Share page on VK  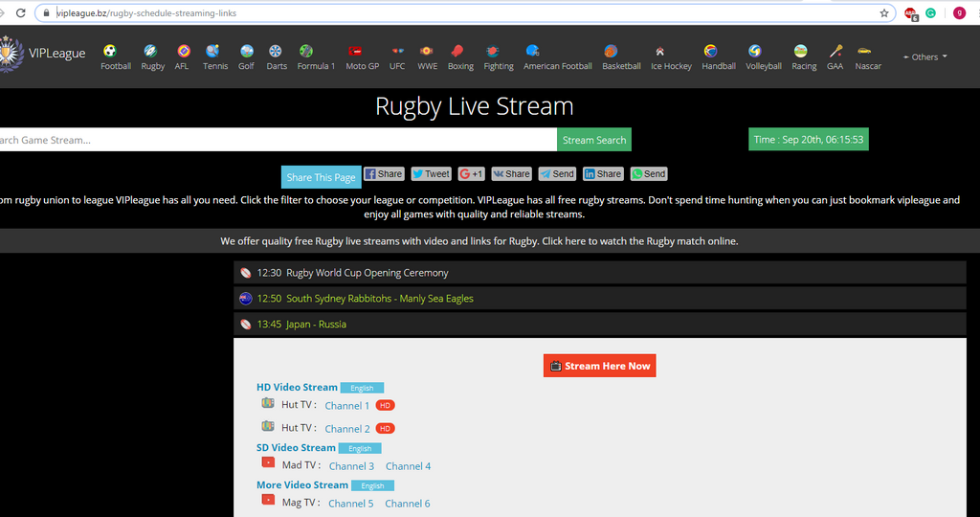(x=511, y=174)
